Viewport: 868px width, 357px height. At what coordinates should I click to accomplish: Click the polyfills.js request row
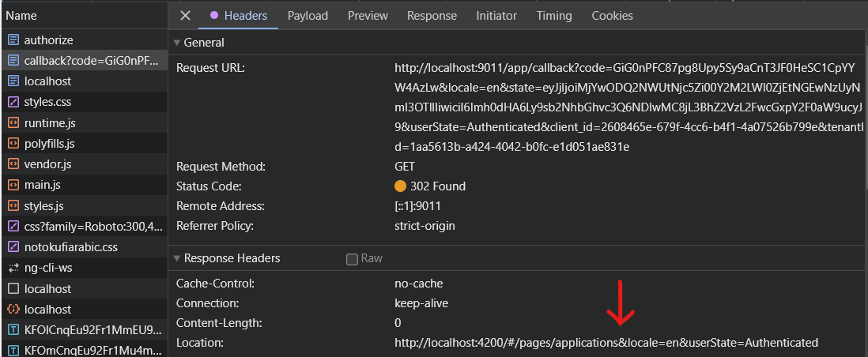coord(84,144)
